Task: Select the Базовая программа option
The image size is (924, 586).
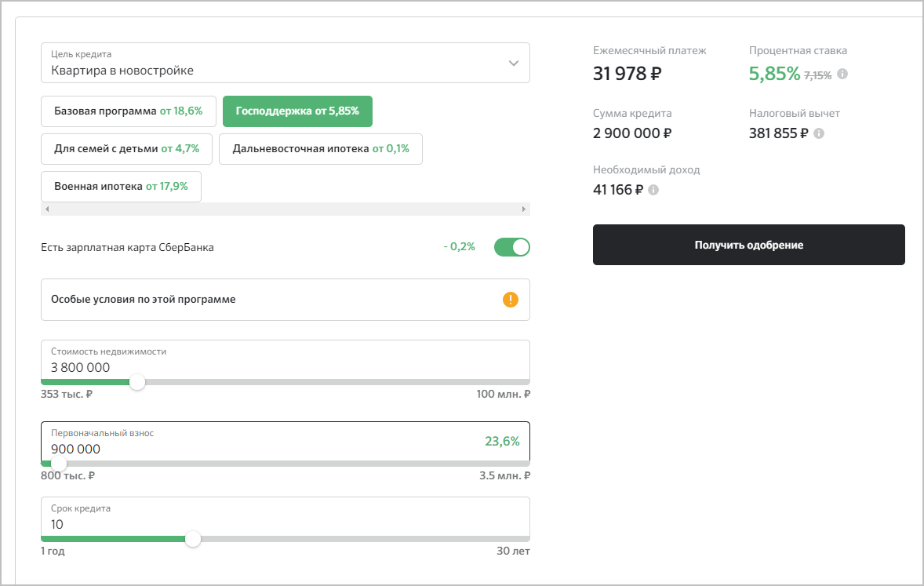Action: coord(128,111)
